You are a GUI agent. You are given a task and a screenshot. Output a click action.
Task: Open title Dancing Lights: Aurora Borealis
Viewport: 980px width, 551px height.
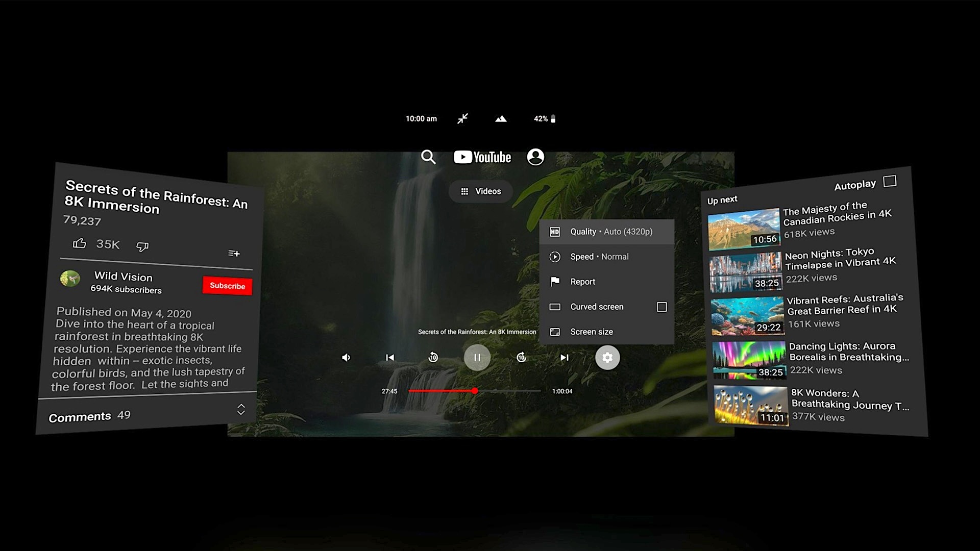[849, 352]
